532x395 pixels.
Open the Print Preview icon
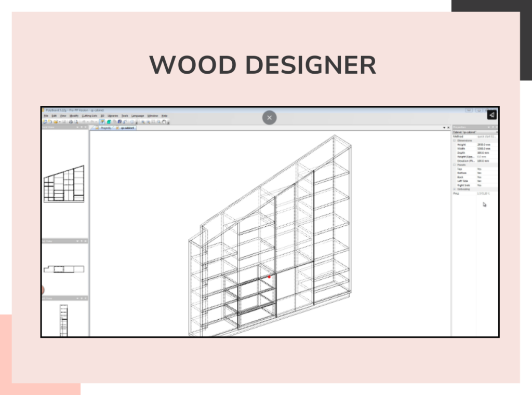tap(76, 121)
